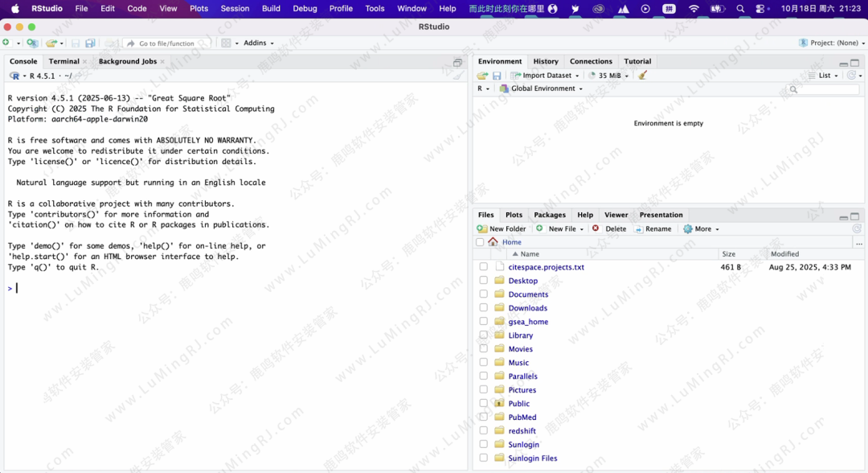868x473 pixels.
Task: Click the Spotlight search icon in menu bar
Action: tap(740, 9)
